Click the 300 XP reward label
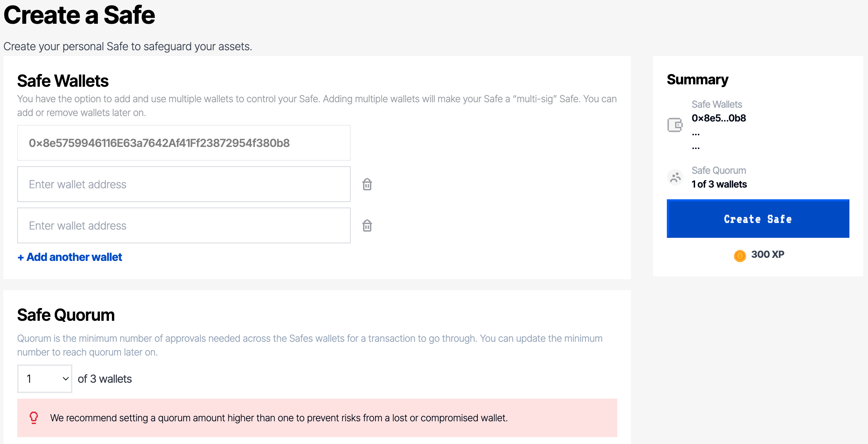The width and height of the screenshot is (868, 444). [x=767, y=254]
